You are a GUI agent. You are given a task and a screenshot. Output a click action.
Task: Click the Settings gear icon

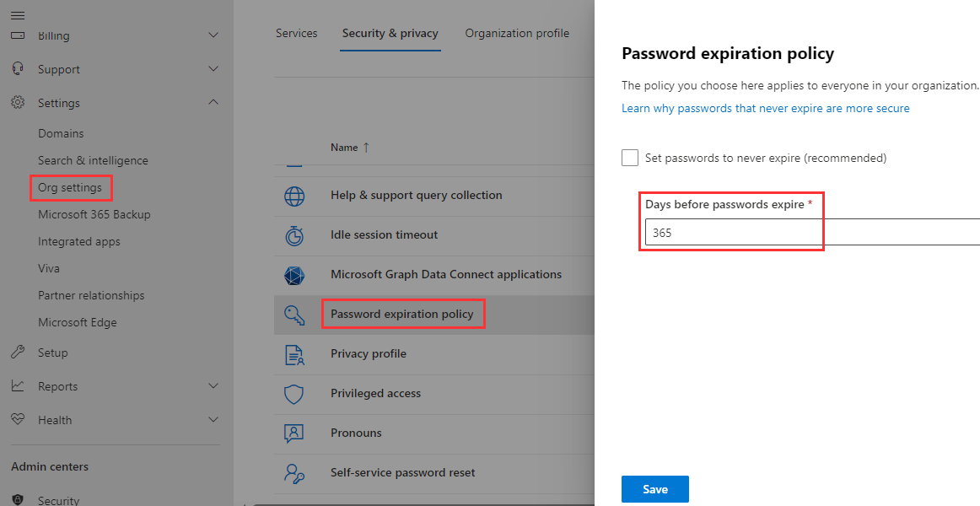[x=19, y=102]
